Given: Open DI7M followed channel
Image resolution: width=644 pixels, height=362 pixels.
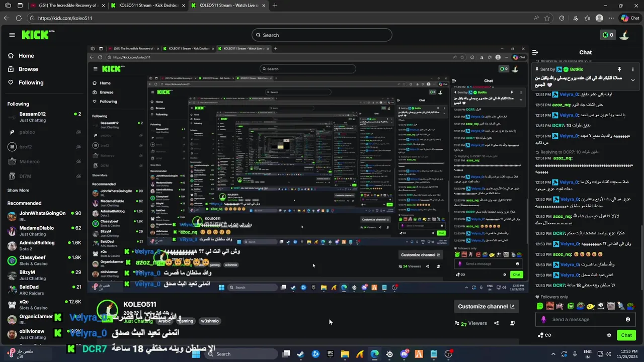Looking at the screenshot, I should (44, 176).
